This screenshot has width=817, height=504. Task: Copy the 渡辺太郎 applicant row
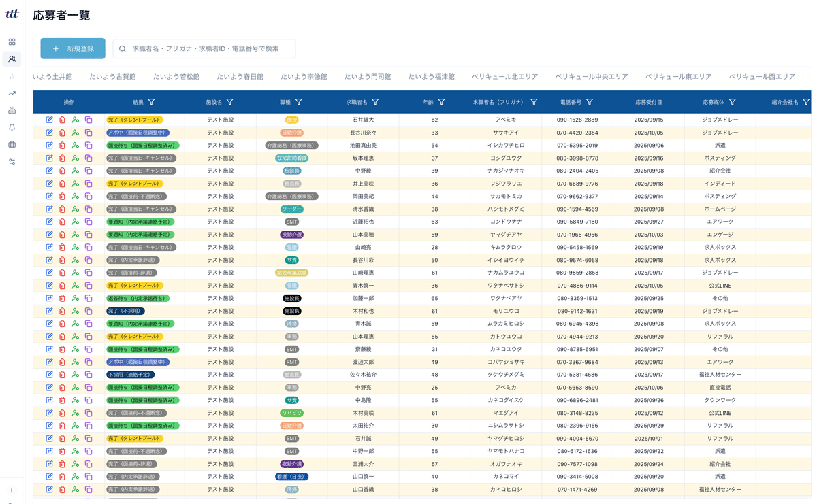(x=89, y=362)
